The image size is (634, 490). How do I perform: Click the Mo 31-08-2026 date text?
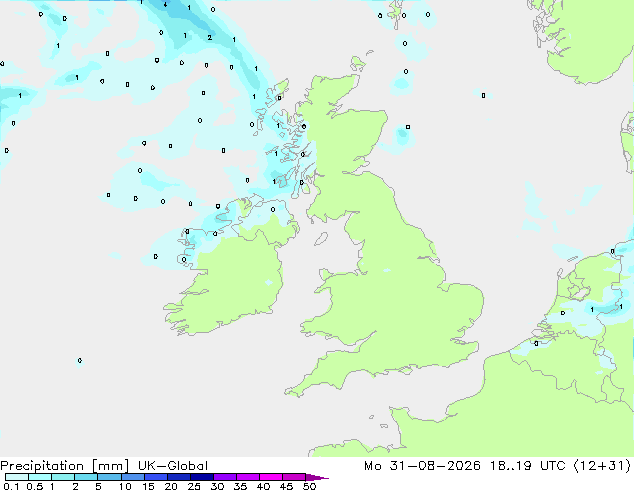coord(423,466)
